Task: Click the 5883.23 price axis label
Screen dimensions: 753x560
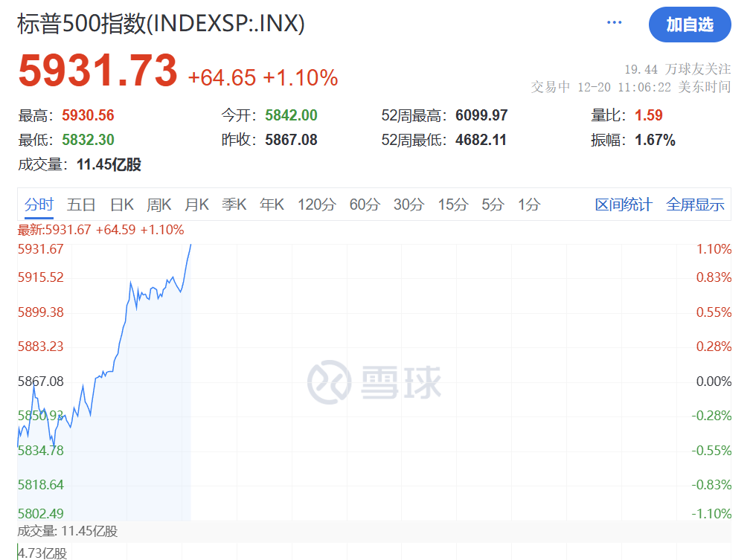Action: tap(40, 347)
